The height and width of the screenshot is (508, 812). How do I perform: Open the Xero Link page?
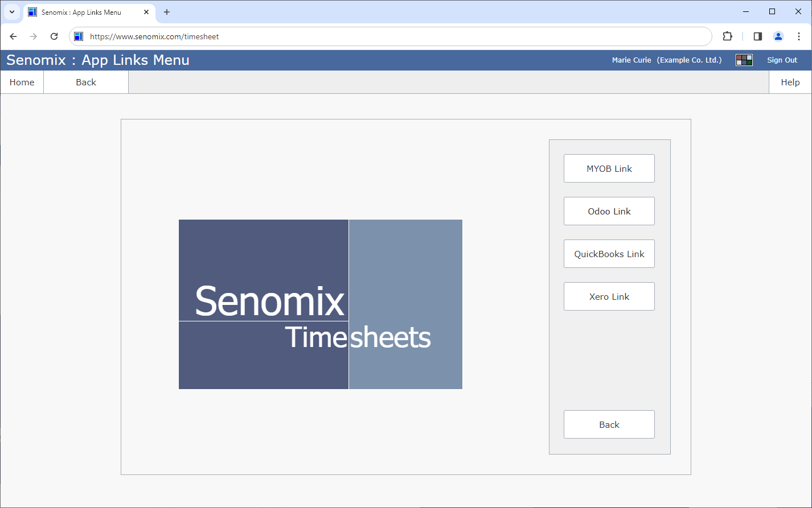609,296
